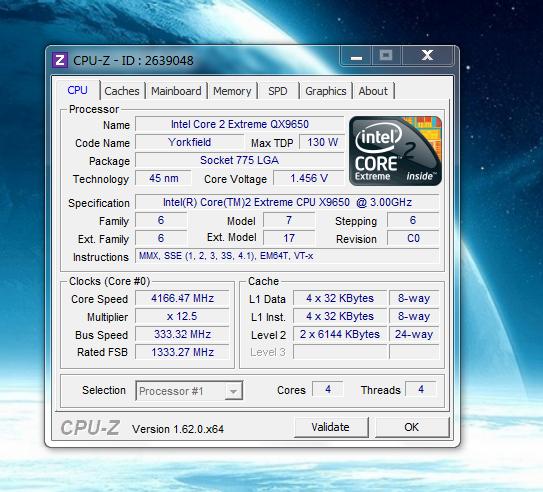Click the processor Name field QX9650
Image resolution: width=543 pixels, height=492 pixels.
tap(240, 124)
